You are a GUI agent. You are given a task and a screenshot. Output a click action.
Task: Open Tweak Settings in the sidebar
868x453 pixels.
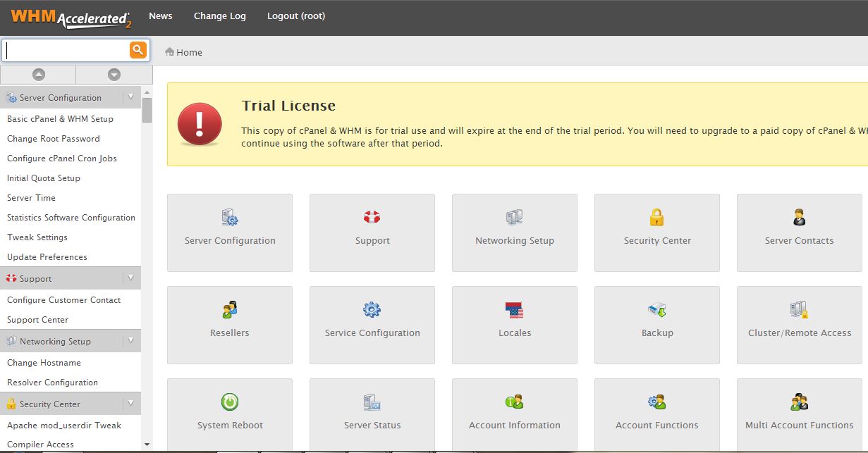tap(37, 237)
